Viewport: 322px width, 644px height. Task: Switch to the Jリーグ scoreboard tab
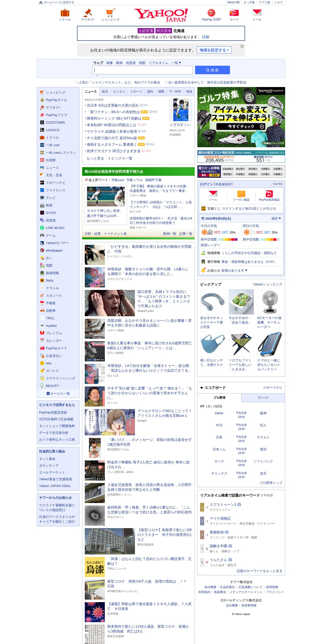pyautogui.click(x=263, y=398)
